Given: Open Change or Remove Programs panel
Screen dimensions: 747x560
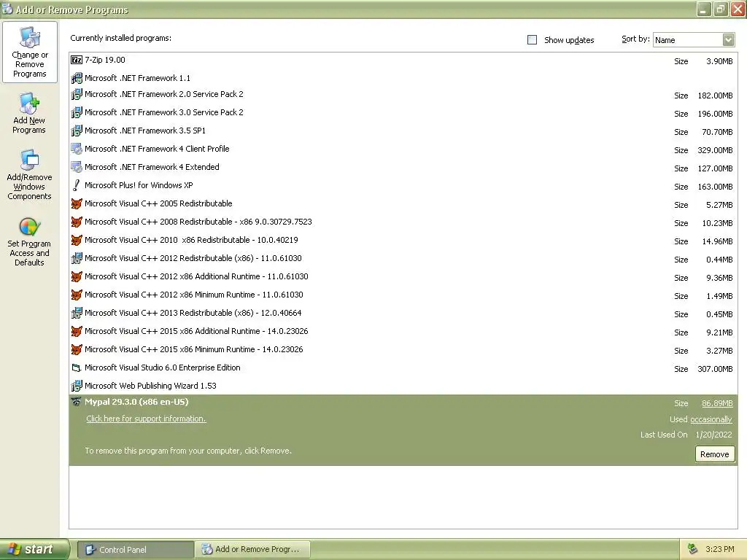Looking at the screenshot, I should 29,52.
